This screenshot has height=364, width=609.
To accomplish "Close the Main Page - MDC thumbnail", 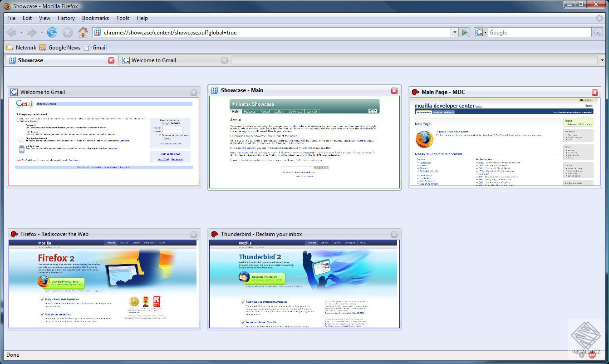I will click(x=595, y=92).
